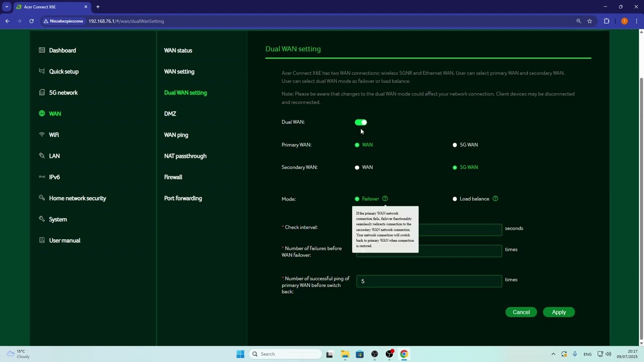Image resolution: width=644 pixels, height=362 pixels.
Task: Click the Niezabezpieczona security badge
Action: click(63, 21)
